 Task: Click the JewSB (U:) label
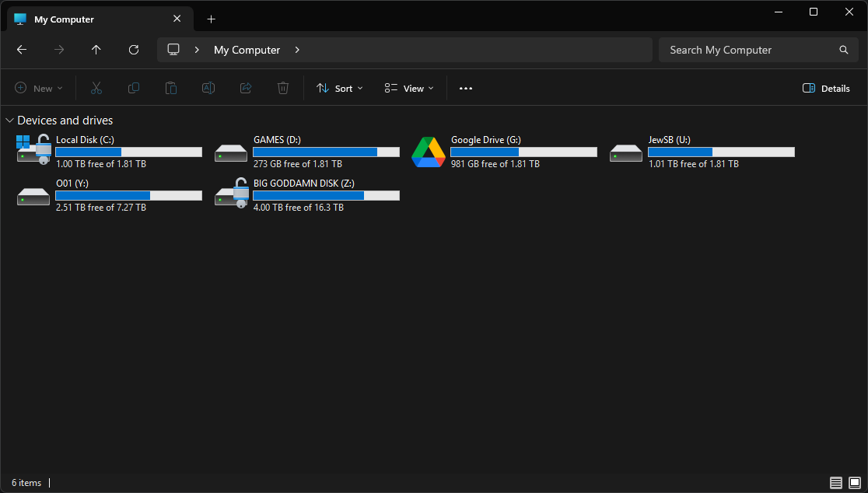pos(669,140)
